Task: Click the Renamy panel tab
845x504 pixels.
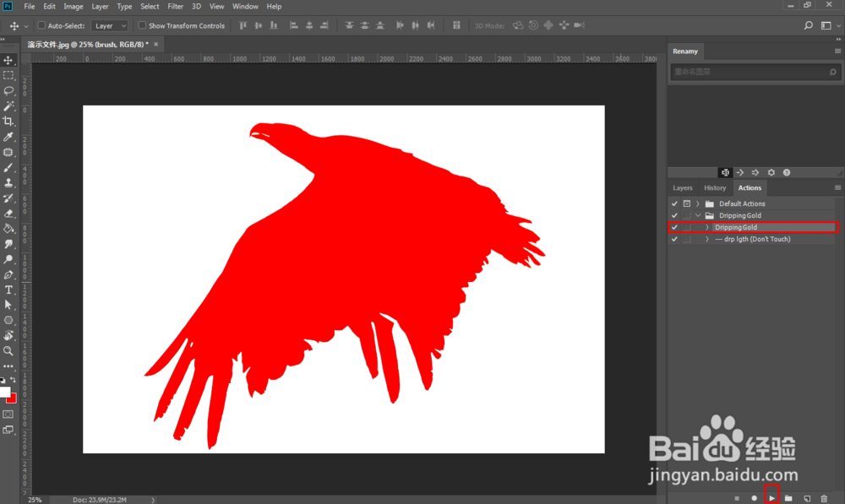Action: pos(685,51)
